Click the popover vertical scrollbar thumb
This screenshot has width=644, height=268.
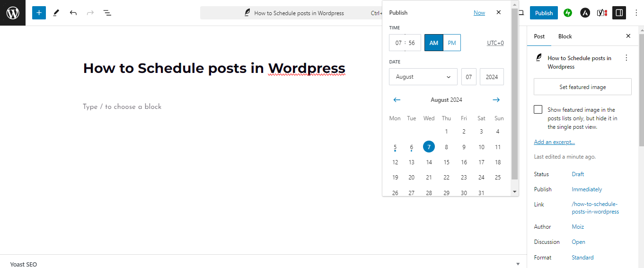[515, 93]
